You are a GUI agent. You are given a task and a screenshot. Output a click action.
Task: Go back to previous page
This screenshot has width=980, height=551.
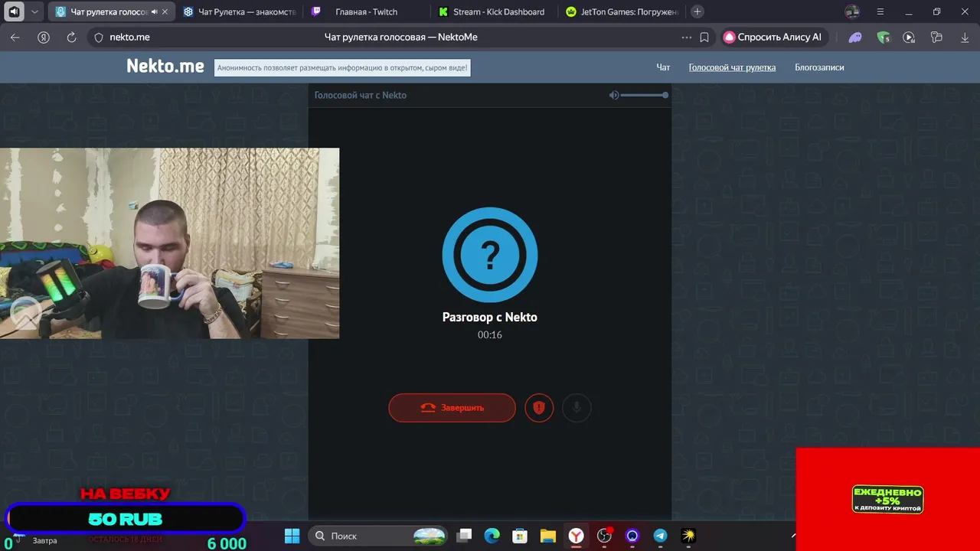point(15,37)
